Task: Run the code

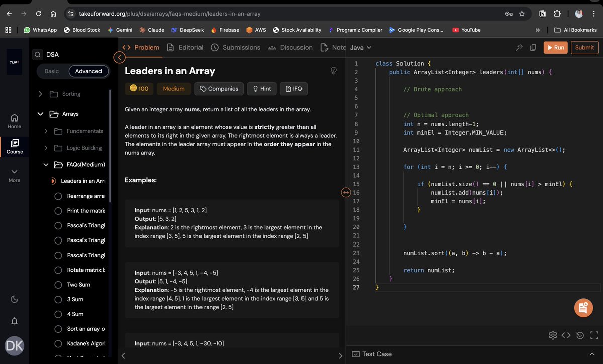Action: pos(556,47)
